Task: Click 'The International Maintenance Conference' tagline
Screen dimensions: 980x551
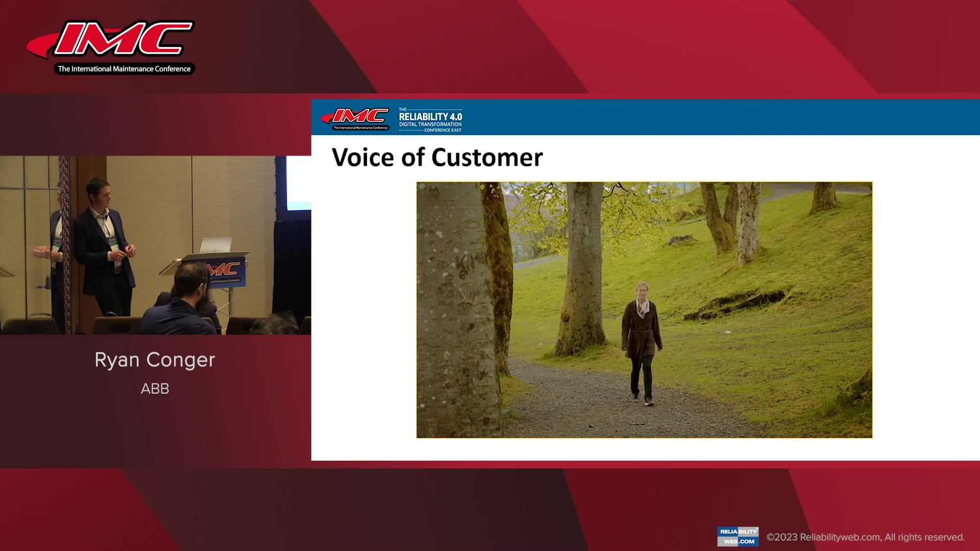Action: pyautogui.click(x=124, y=69)
